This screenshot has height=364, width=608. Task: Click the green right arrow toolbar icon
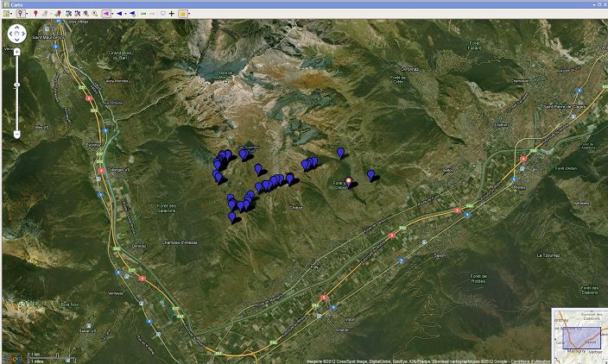tap(143, 14)
